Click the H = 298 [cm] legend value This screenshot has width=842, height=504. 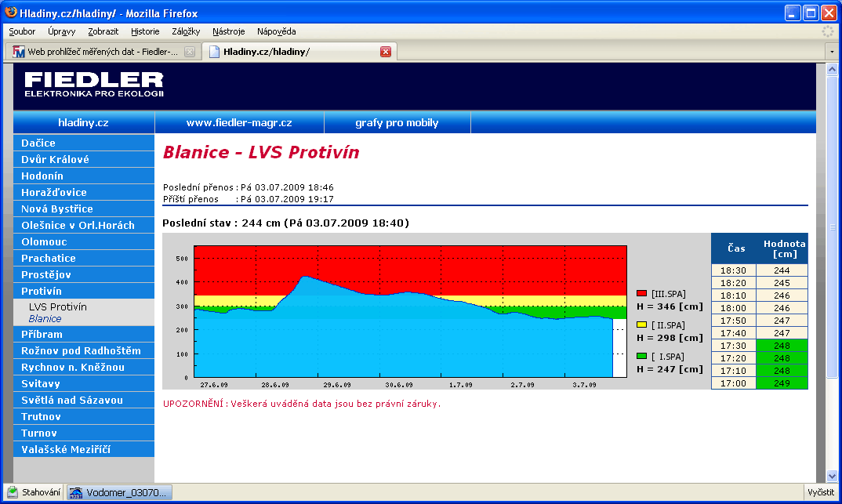(x=670, y=338)
